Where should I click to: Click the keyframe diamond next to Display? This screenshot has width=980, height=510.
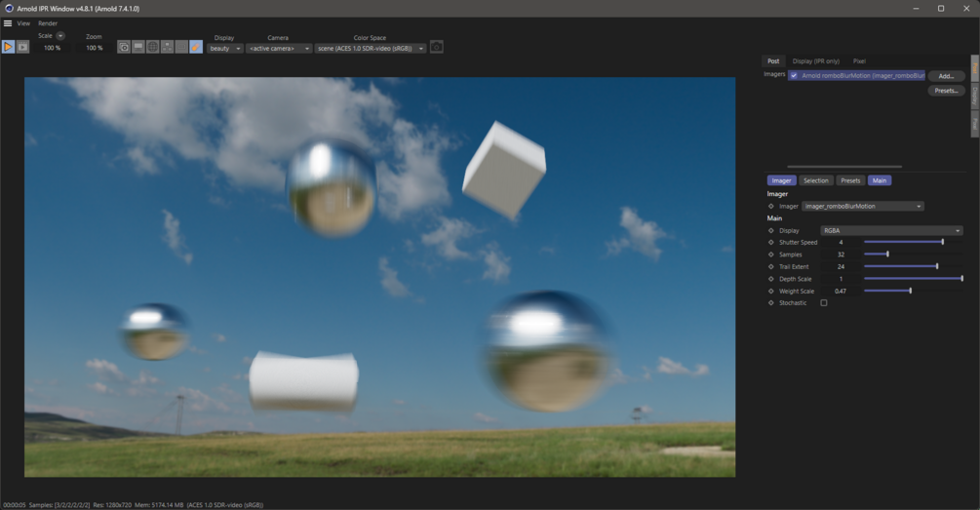770,230
